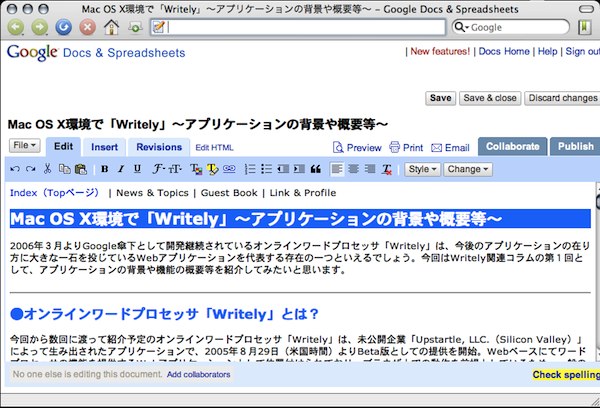Click the Guest Book text in the document

coord(229,193)
